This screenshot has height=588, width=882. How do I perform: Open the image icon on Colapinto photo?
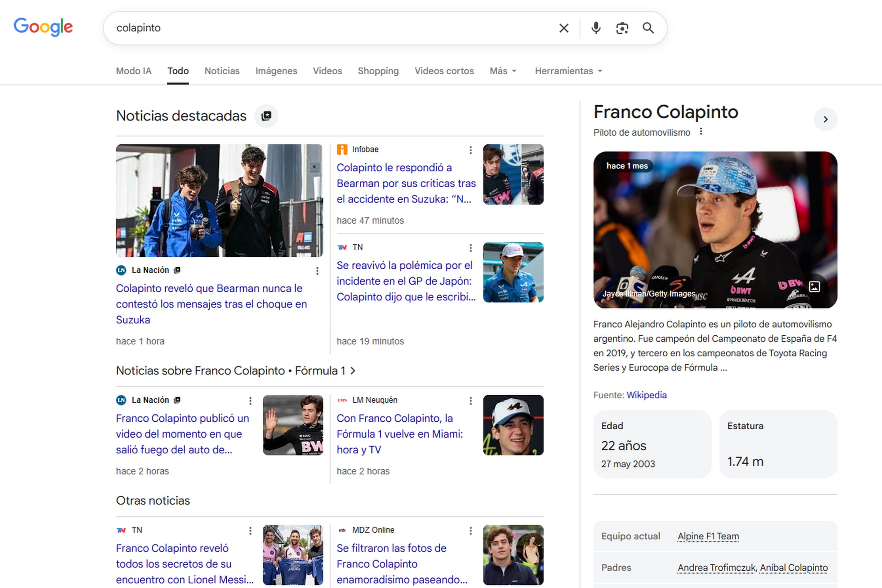(x=815, y=287)
